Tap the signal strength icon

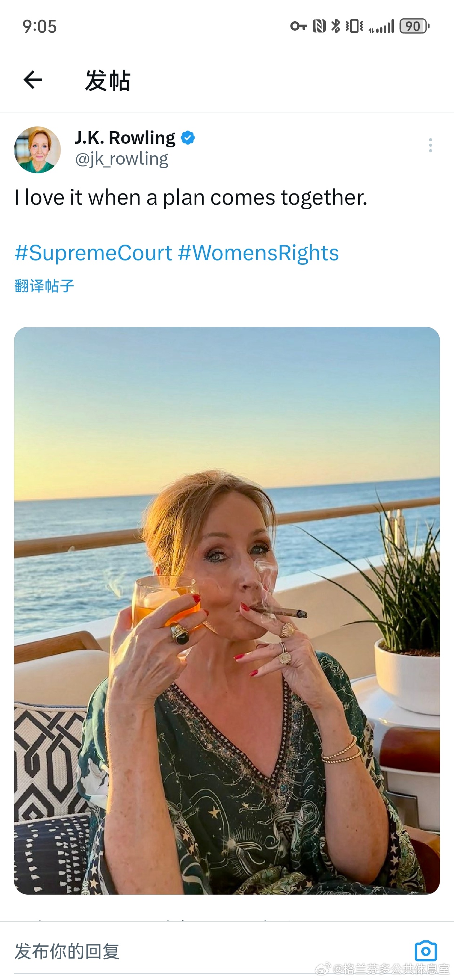pos(381,27)
